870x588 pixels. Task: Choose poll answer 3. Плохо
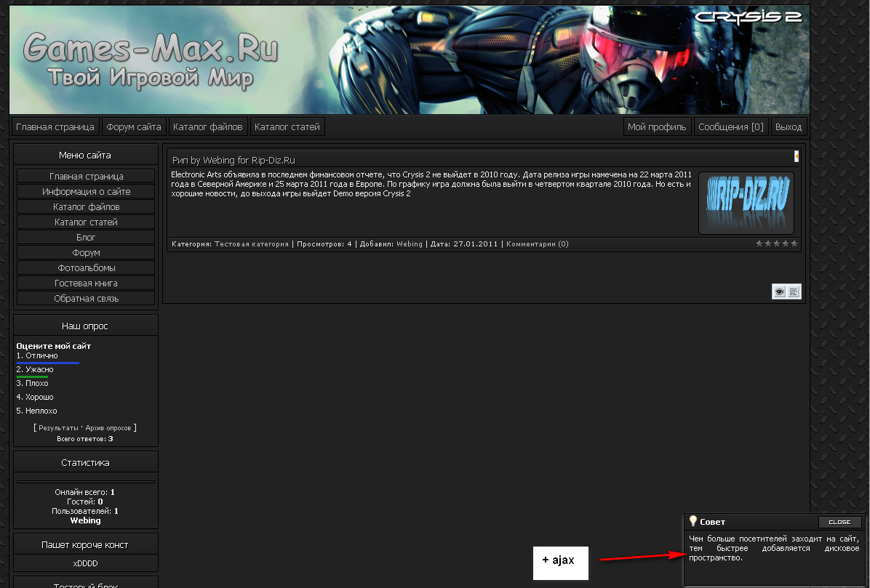tap(32, 384)
